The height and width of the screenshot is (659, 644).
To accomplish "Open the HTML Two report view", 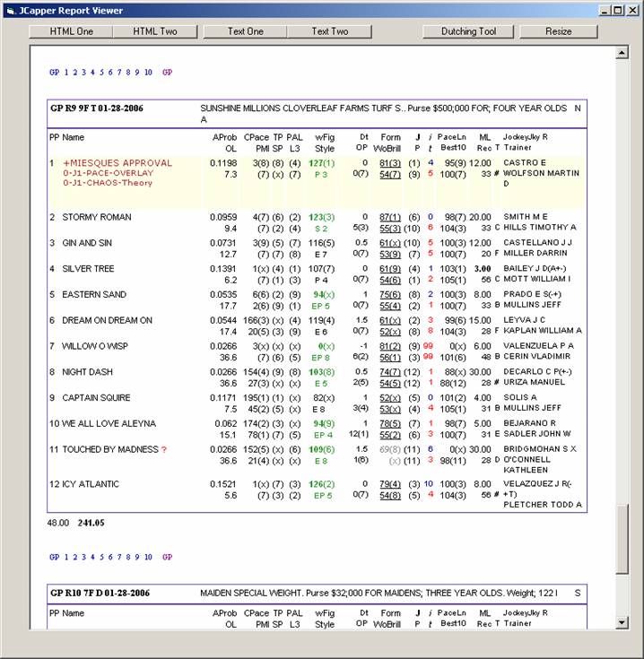I will pyautogui.click(x=155, y=31).
